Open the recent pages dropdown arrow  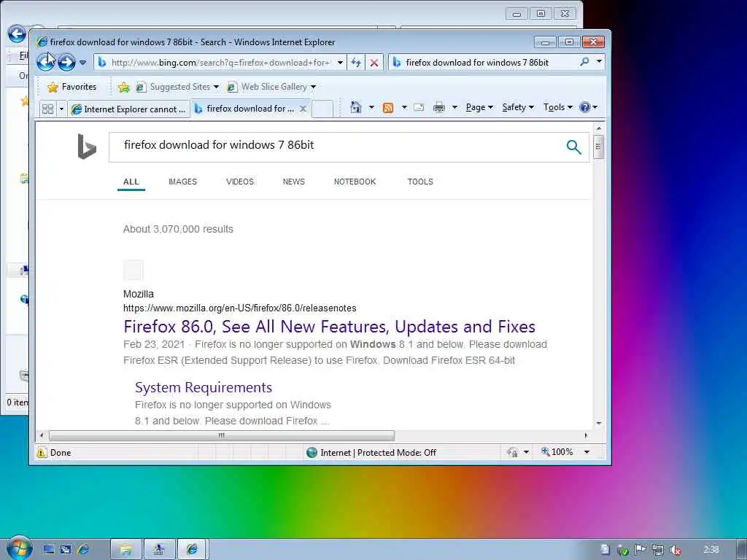click(x=83, y=63)
